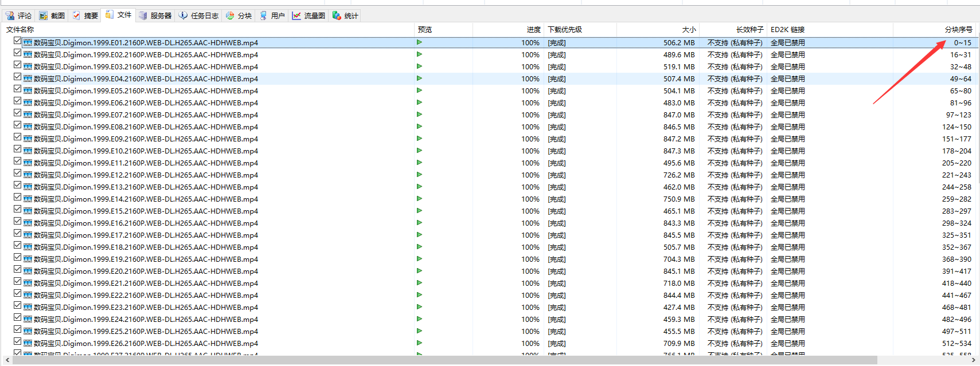Image resolution: width=980 pixels, height=366 pixels.
Task: Click the 下载优先级 cell for E07
Action: tap(557, 115)
